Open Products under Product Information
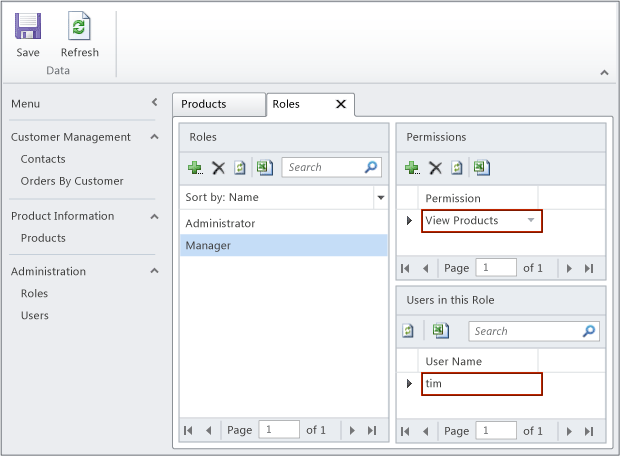Screen dimensions: 620x456 click(43, 238)
